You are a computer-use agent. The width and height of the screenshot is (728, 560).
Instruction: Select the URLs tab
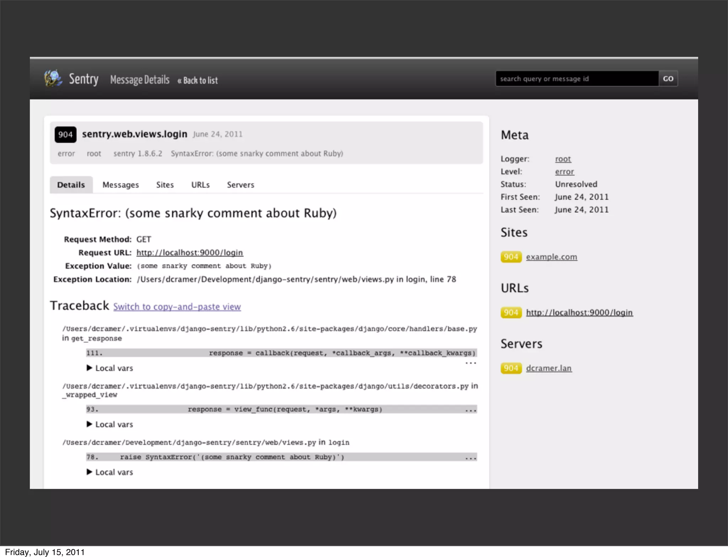pos(200,185)
